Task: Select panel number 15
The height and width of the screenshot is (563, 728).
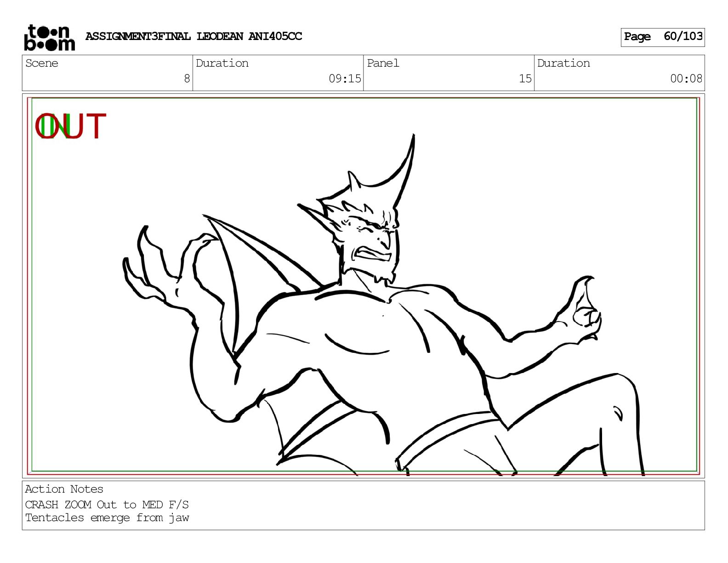Action: point(525,79)
